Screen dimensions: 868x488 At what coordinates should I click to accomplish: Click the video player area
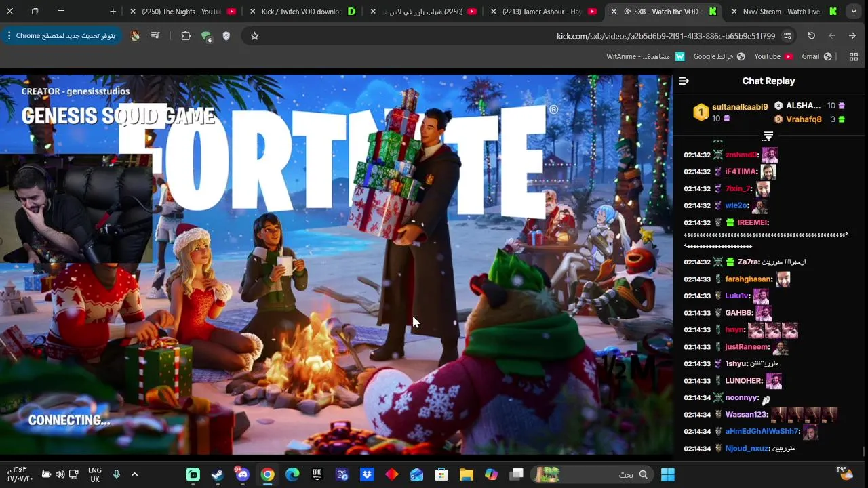(x=336, y=264)
